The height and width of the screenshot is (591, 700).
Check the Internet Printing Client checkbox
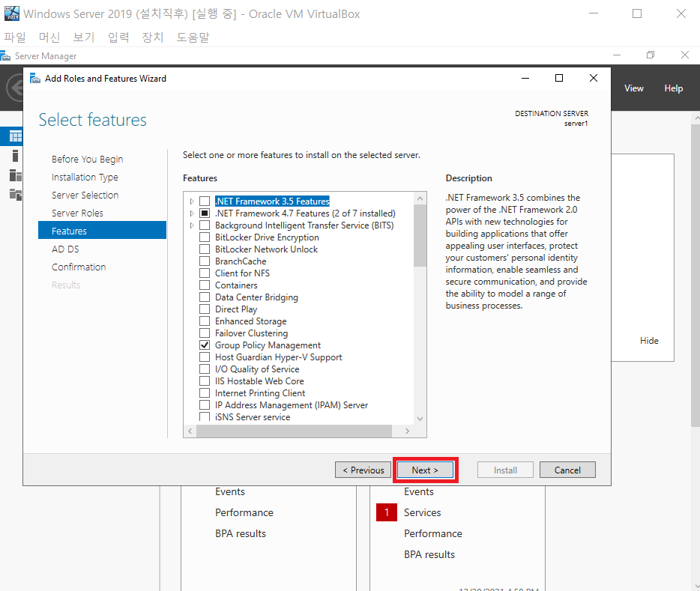click(205, 393)
